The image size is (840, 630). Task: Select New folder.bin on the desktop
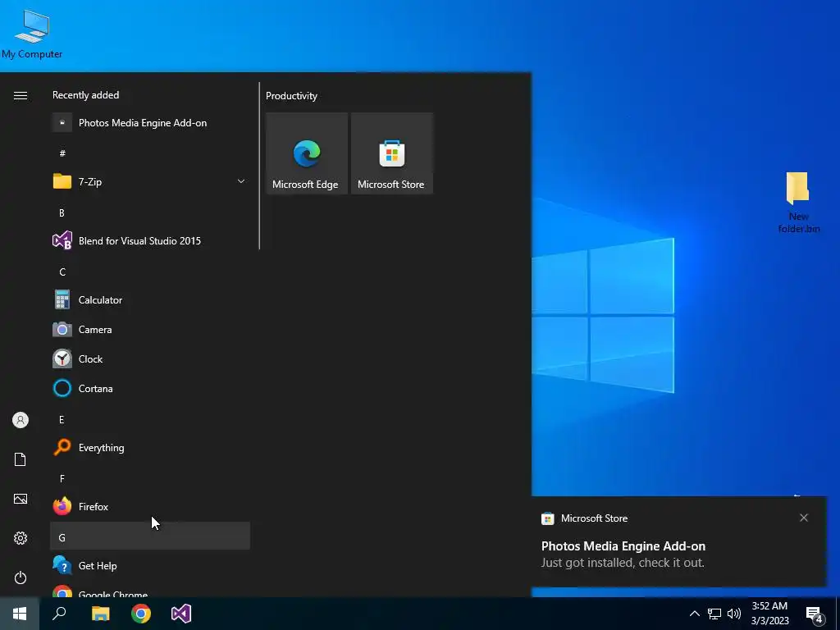pos(798,203)
